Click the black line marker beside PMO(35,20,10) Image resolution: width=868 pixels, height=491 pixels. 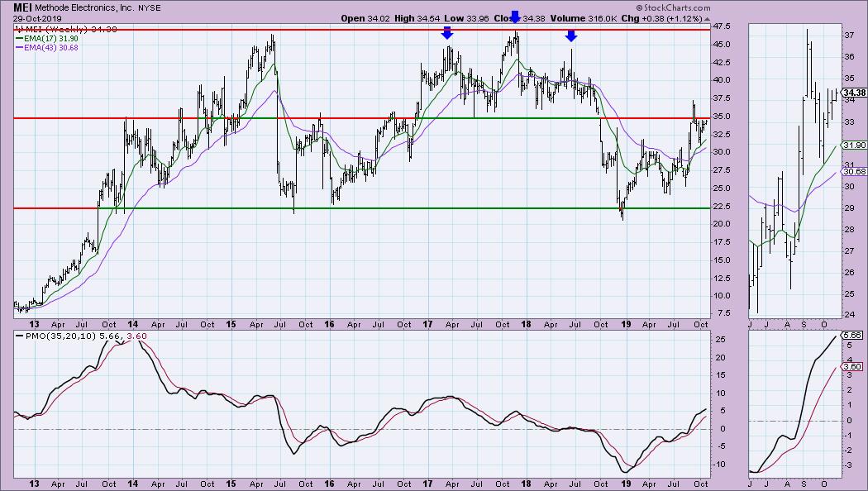click(20, 336)
